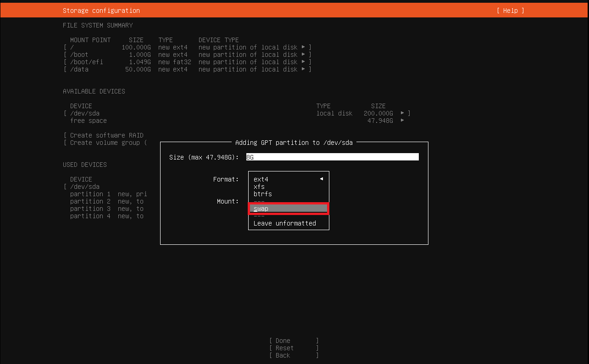
Task: Expand the /boot row arrow
Action: click(x=303, y=55)
